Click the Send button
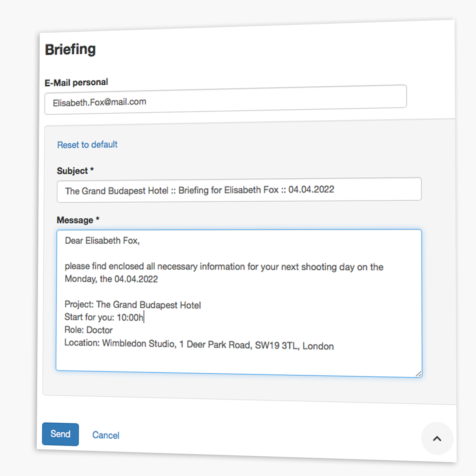Screen dimensions: 476x476 [x=60, y=434]
